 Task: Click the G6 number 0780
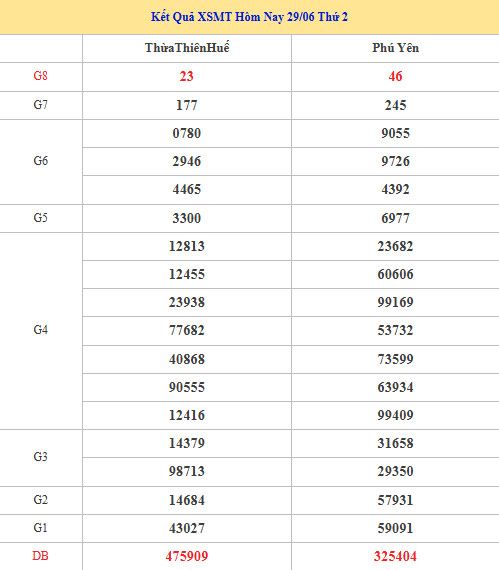point(186,133)
